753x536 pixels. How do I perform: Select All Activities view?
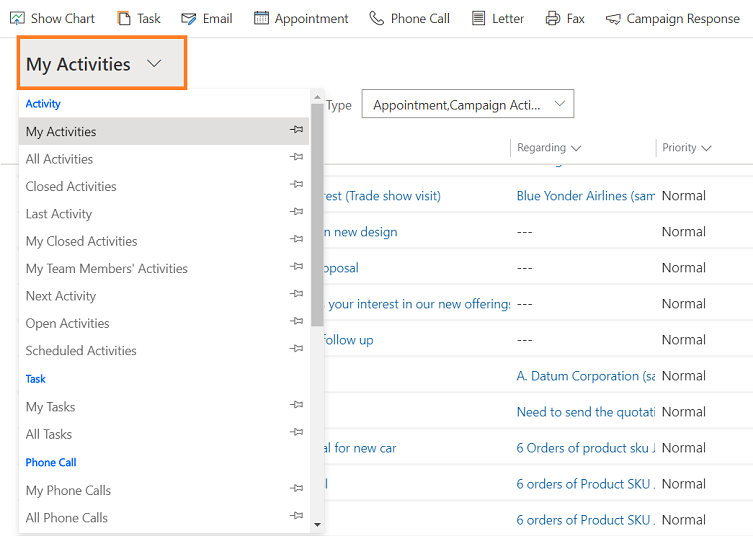coord(164,159)
